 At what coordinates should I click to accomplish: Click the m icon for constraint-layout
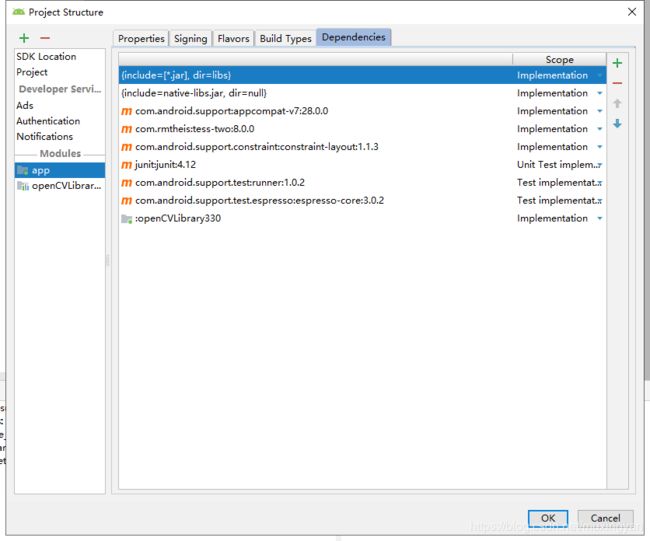126,147
